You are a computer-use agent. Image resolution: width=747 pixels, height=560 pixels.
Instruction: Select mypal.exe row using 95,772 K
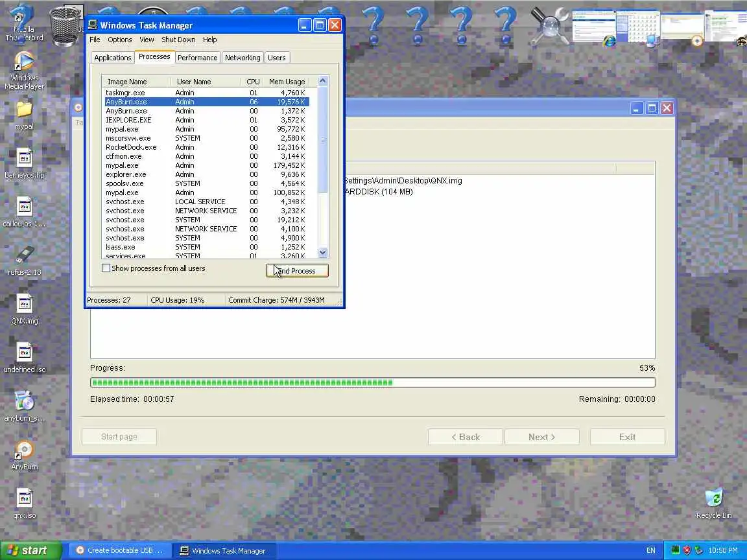point(207,129)
